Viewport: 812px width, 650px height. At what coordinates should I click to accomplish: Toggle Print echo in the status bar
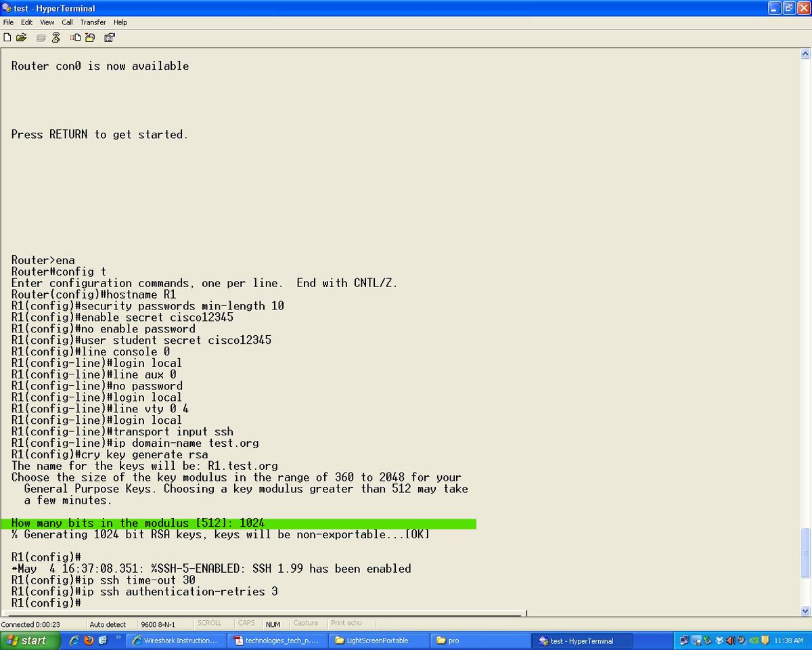[347, 623]
